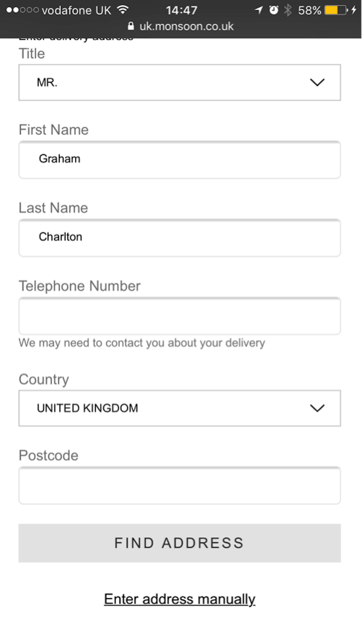This screenshot has width=362, height=644.
Task: Follow the Enter address manually link
Action: pos(180,599)
